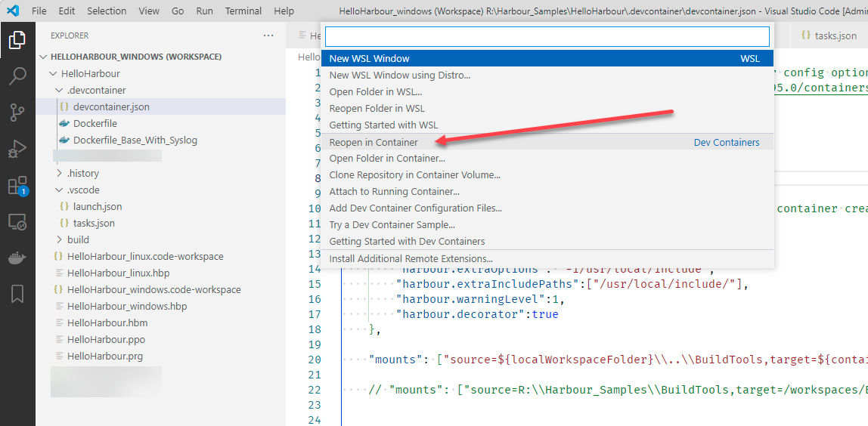Screen dimensions: 868x426
Task: Click the Explorer more actions ellipsis
Action: pos(268,35)
